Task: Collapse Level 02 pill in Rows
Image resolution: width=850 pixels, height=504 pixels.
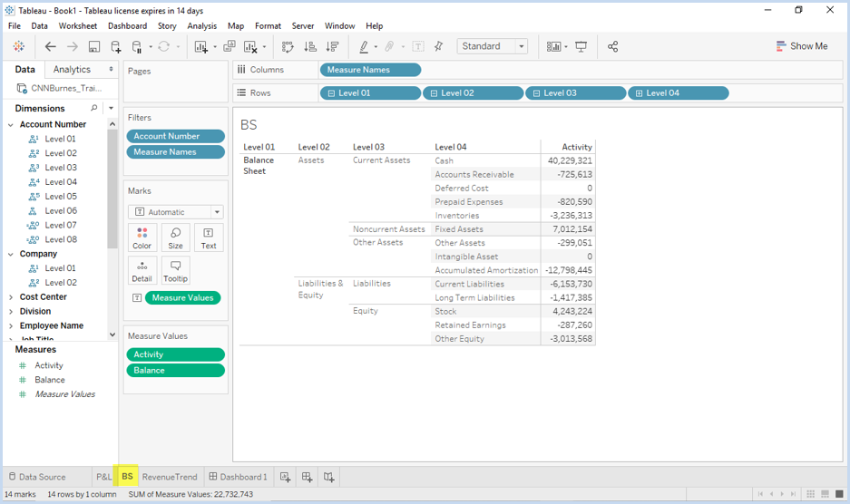Action: click(434, 93)
